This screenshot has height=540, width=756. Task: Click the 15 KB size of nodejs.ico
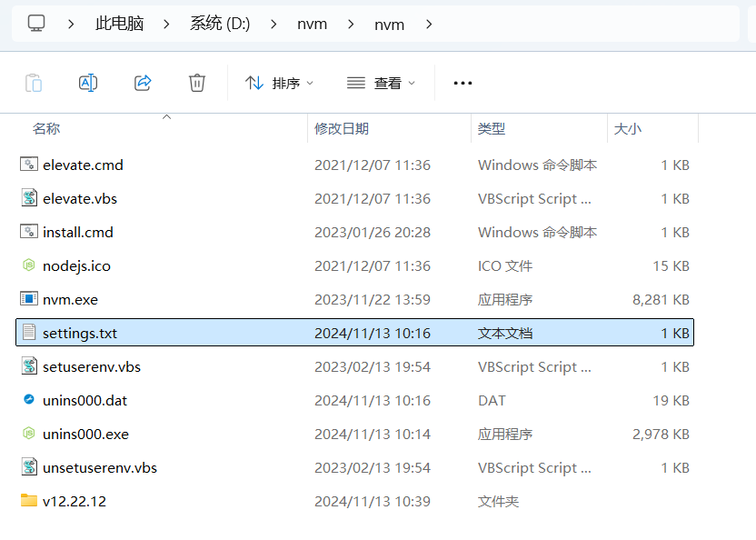[671, 265]
